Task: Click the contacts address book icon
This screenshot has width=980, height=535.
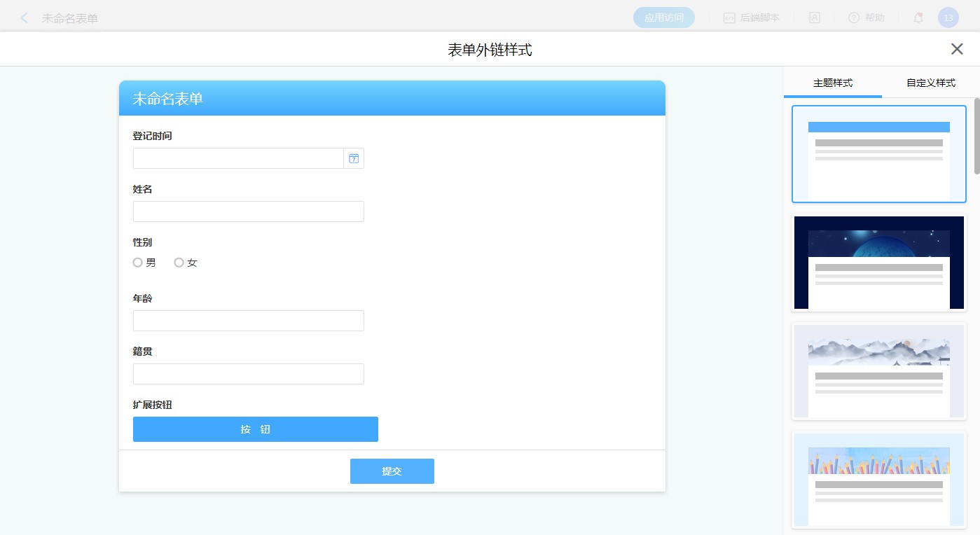Action: click(815, 18)
